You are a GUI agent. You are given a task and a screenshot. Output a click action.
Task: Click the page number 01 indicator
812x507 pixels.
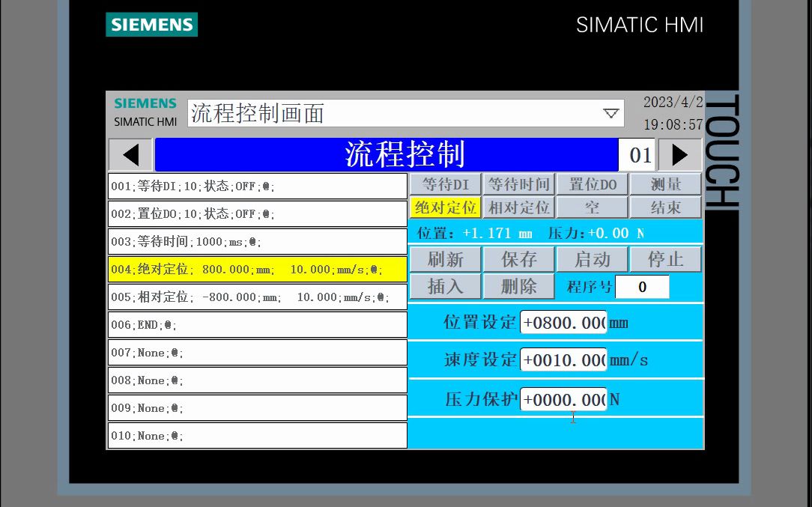[639, 155]
